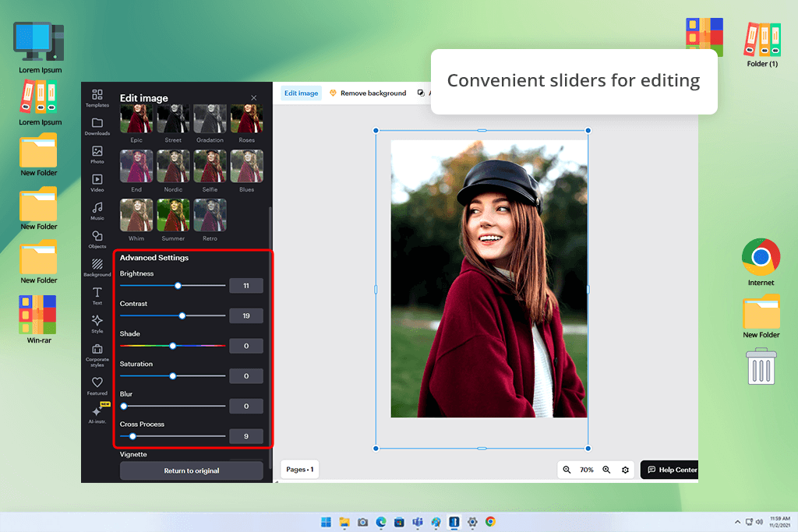Click the Brightness value field
The width and height of the screenshot is (798, 532).
(x=245, y=286)
